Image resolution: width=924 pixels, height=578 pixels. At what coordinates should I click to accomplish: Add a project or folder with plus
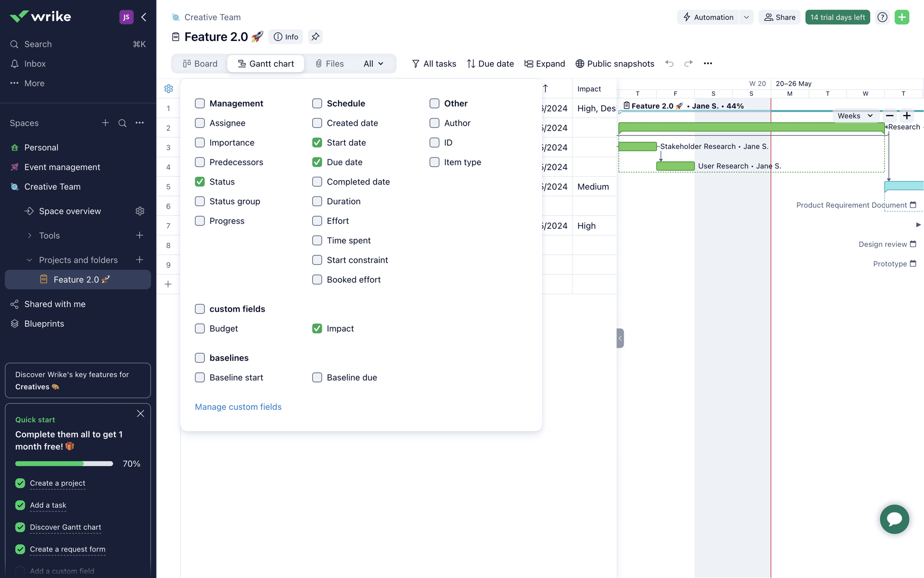[x=140, y=260]
